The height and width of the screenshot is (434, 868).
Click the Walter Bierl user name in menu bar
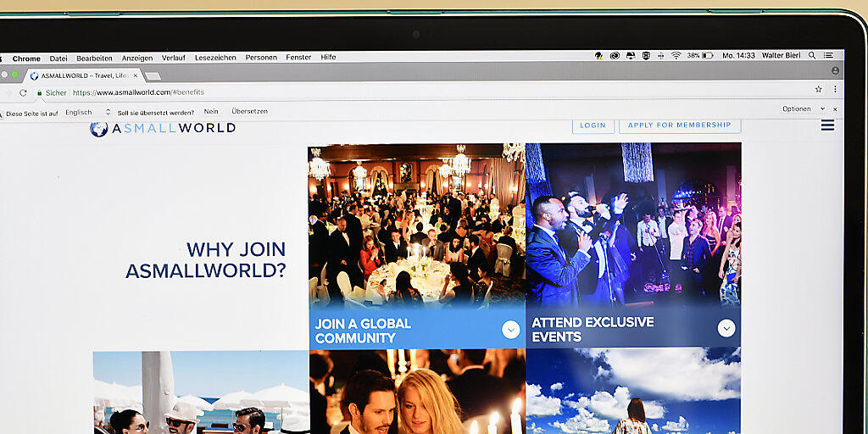pos(781,55)
